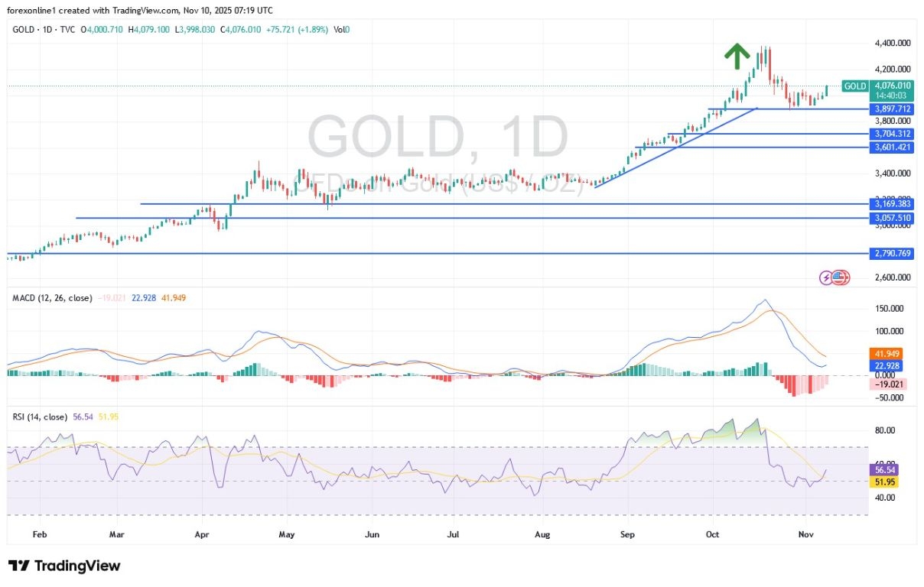Click the 56.54 RSI value label on the axis
Image resolution: width=924 pixels, height=587 pixels.
pos(884,471)
